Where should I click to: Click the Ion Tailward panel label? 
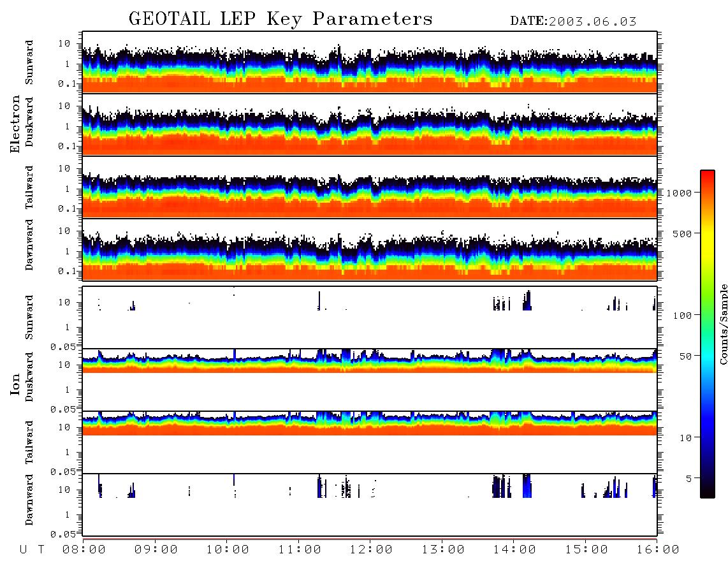tap(29, 442)
